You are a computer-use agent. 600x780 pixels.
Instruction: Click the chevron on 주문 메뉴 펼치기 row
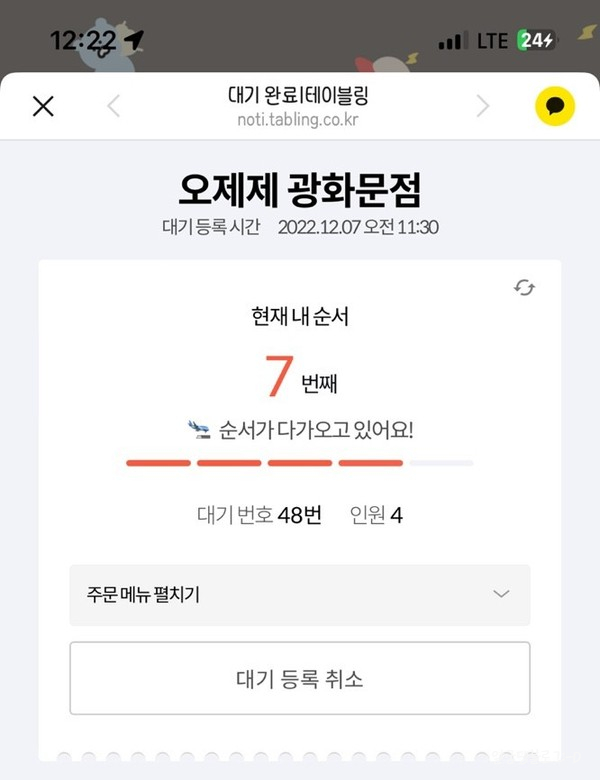pos(501,594)
